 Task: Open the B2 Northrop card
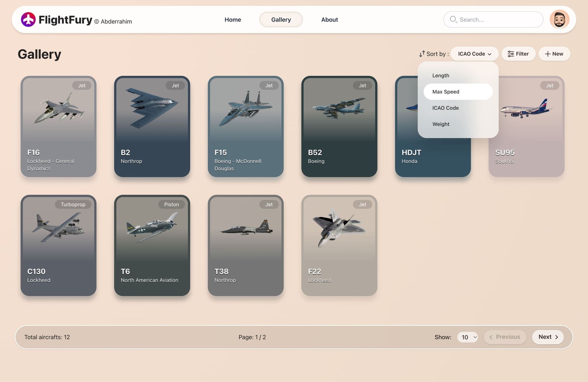[152, 126]
